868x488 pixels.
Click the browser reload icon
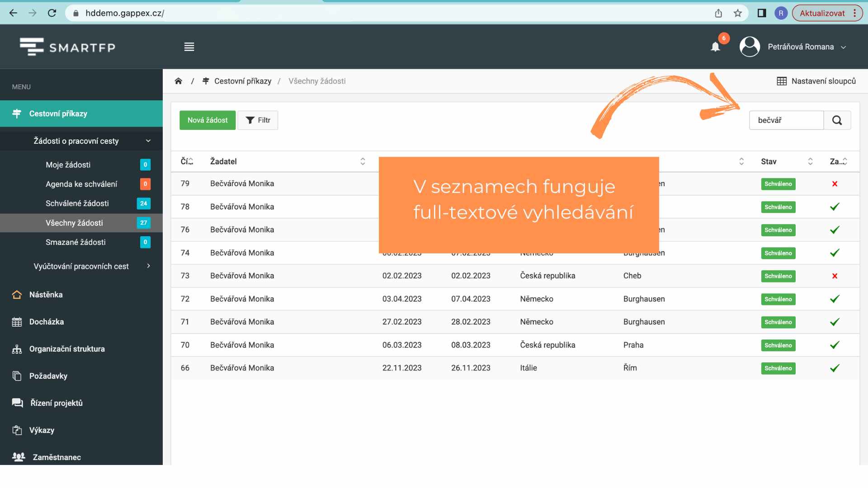(x=52, y=13)
